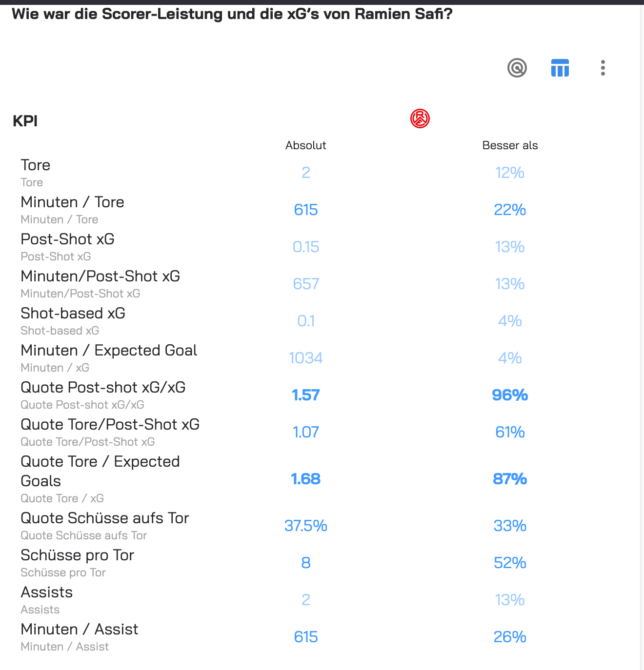Click the Shot-based xG value 0.1

point(306,321)
